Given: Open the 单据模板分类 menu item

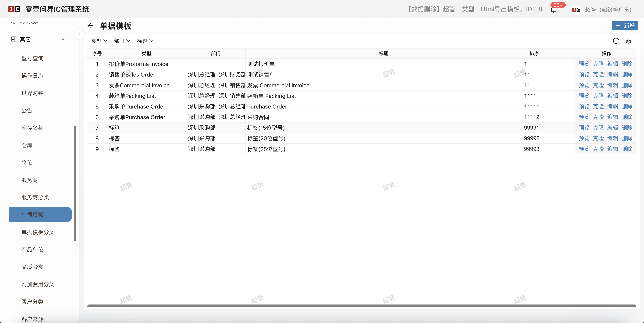Looking at the screenshot, I should [38, 232].
